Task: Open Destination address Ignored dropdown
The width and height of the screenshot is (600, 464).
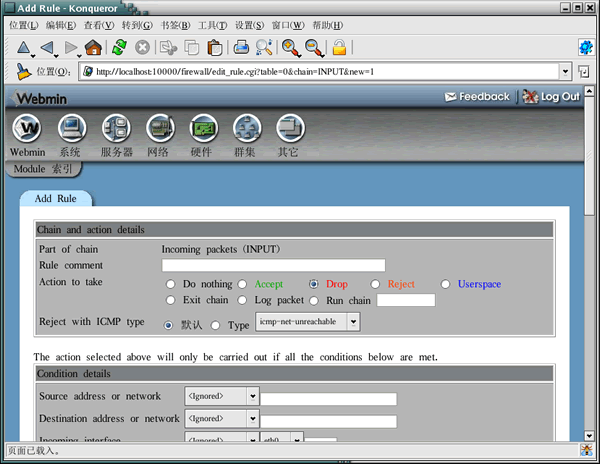Action: pos(222,418)
